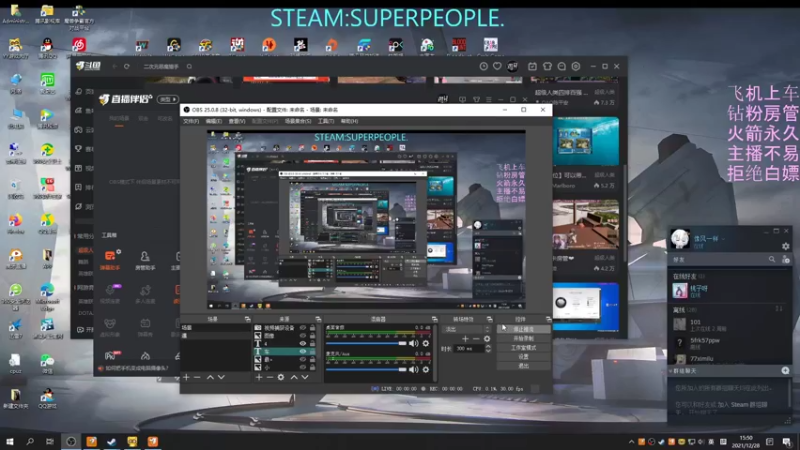Screen dimensions: 800x450
Task: Search friends in Steam friends list
Action: [x=772, y=259]
